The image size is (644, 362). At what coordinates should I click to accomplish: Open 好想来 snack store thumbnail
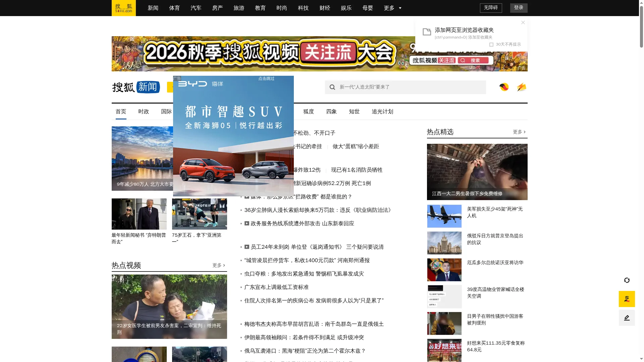coord(444,350)
